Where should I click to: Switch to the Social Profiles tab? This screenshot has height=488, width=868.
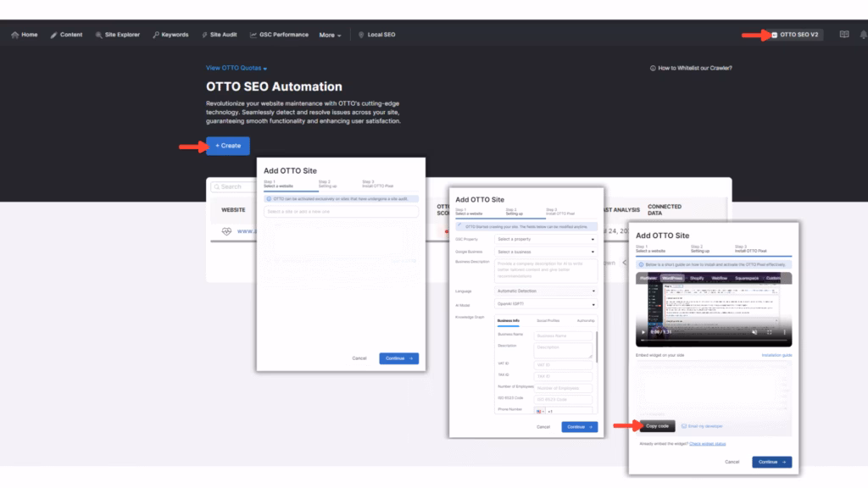(548, 321)
